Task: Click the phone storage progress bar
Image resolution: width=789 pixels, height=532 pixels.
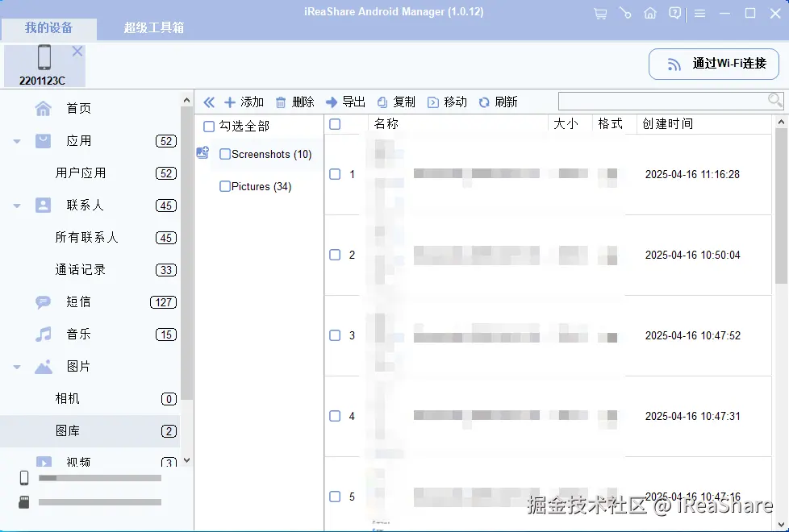Action: coord(100,478)
